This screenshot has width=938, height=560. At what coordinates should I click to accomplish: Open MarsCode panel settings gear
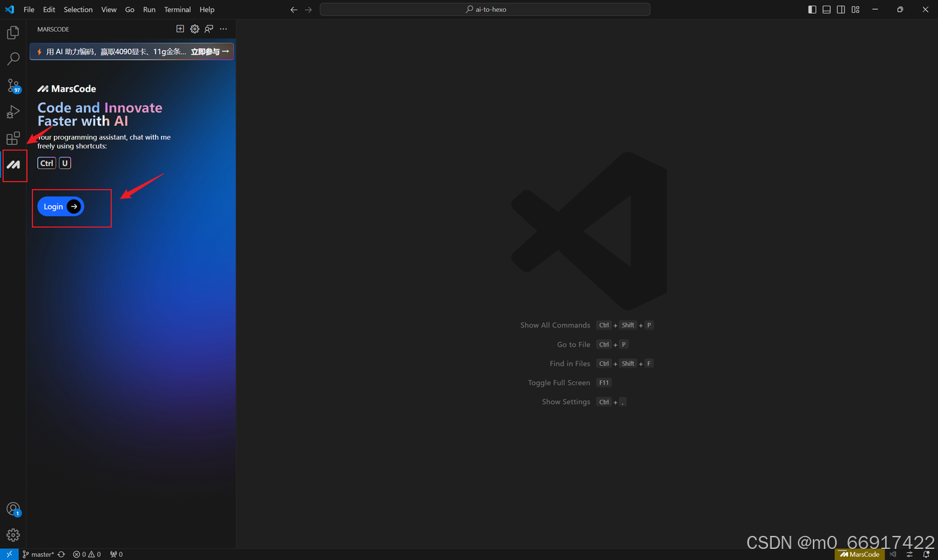[195, 29]
